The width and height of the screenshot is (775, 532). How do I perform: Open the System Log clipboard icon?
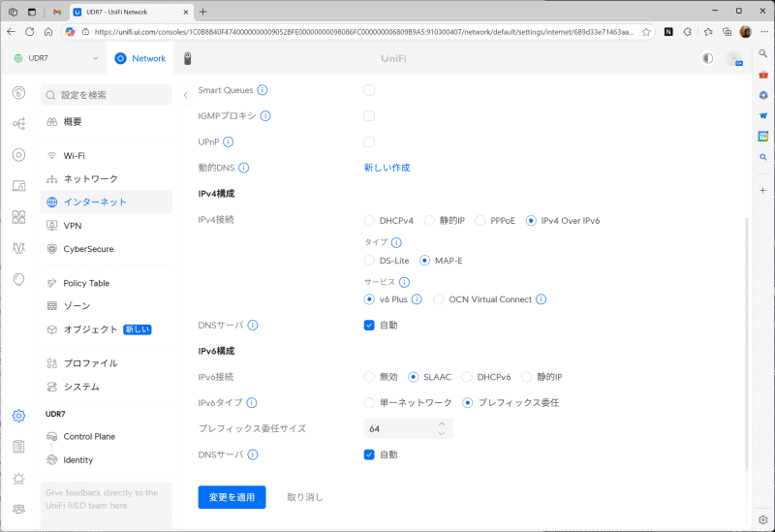18,447
